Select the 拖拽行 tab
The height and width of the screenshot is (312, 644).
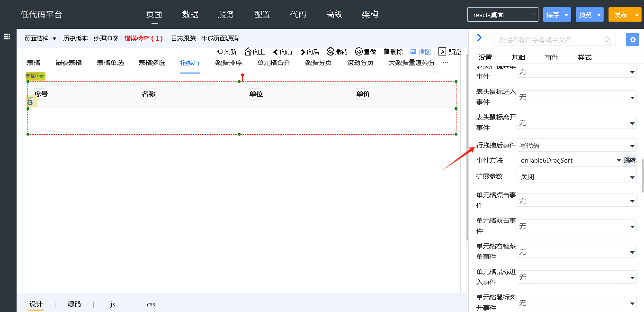click(x=190, y=63)
